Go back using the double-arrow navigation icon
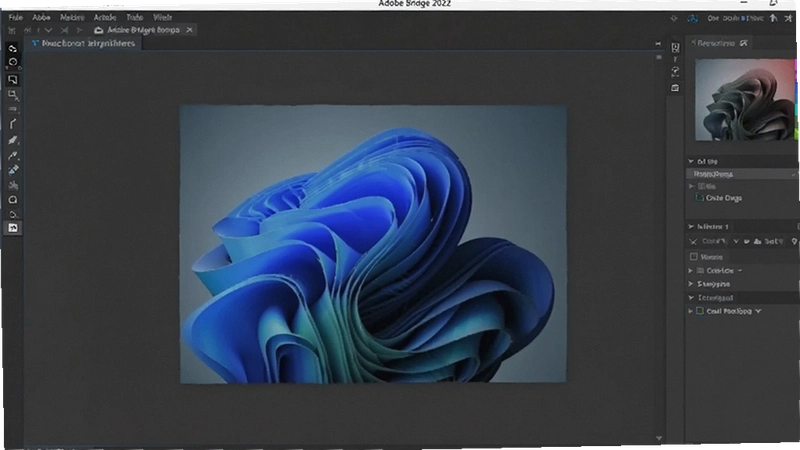800x450 pixels. (x=28, y=31)
